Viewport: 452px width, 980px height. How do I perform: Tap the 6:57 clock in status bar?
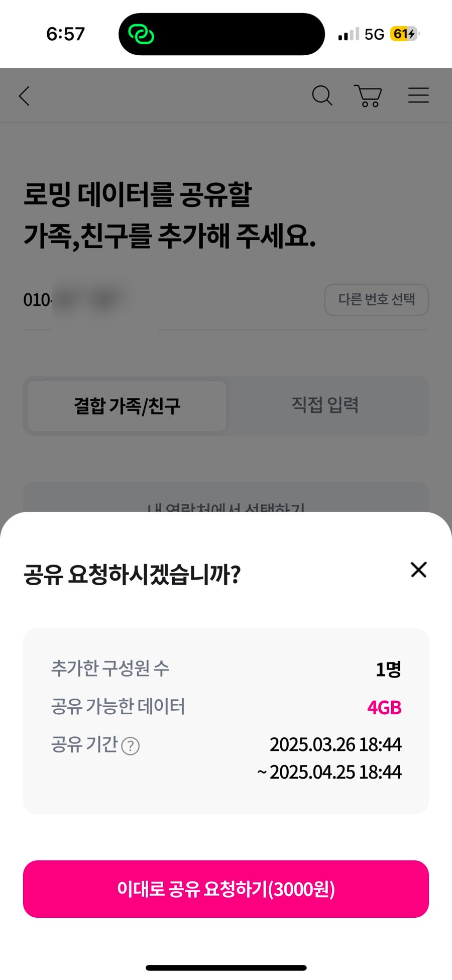[x=65, y=34]
